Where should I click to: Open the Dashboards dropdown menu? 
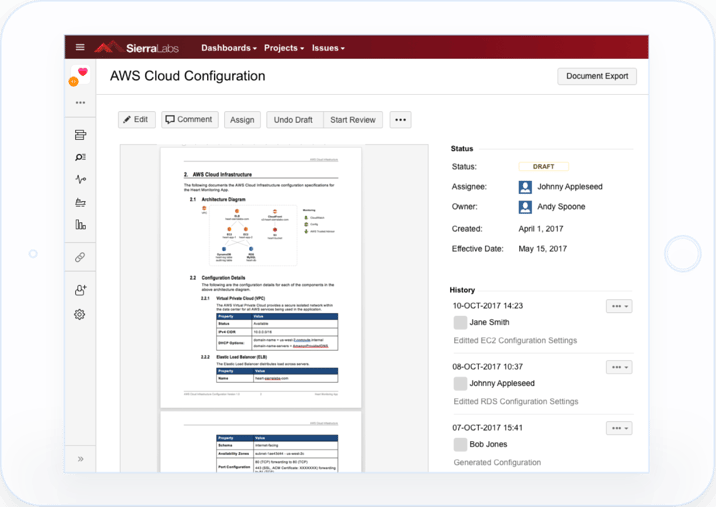click(x=228, y=48)
